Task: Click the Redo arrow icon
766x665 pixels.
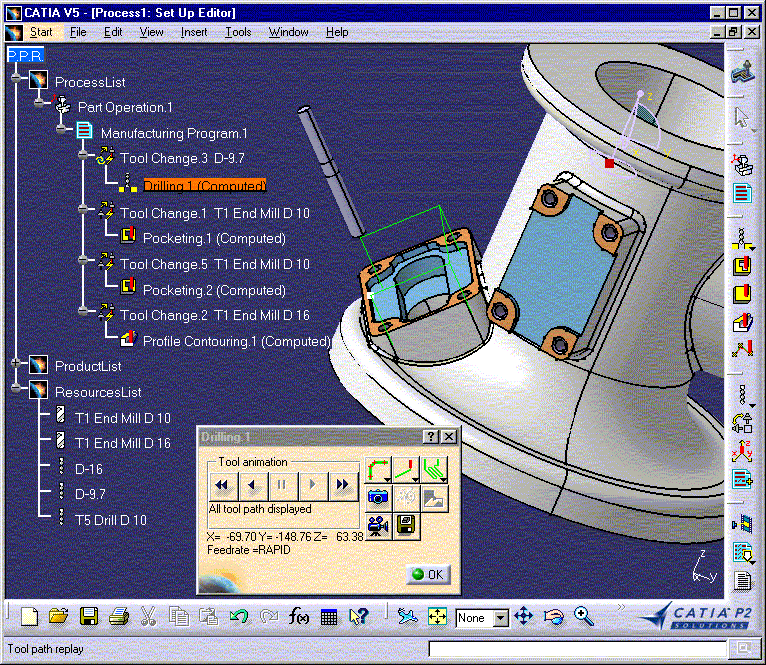Action: pyautogui.click(x=269, y=617)
